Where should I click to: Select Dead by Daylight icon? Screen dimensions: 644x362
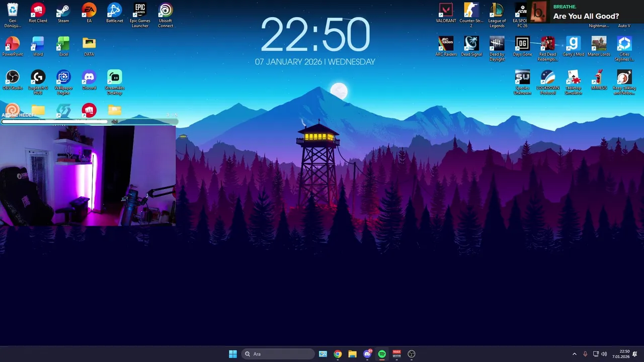click(497, 49)
